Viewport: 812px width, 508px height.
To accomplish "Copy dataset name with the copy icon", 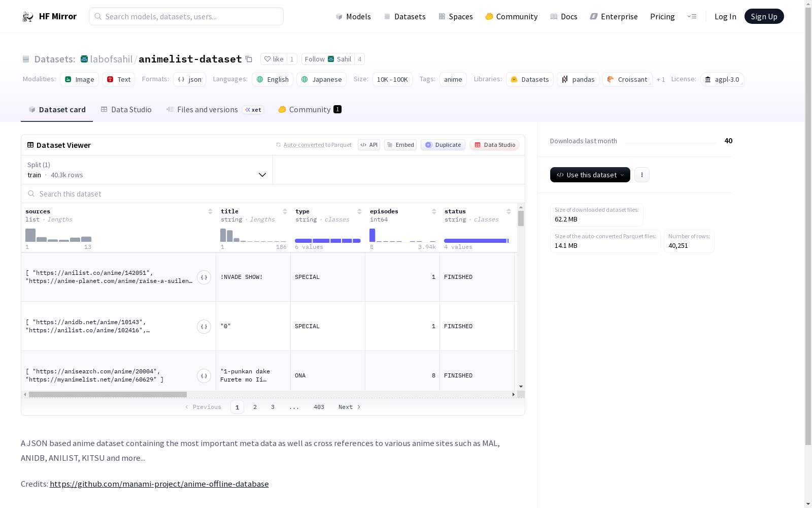I will coord(249,59).
